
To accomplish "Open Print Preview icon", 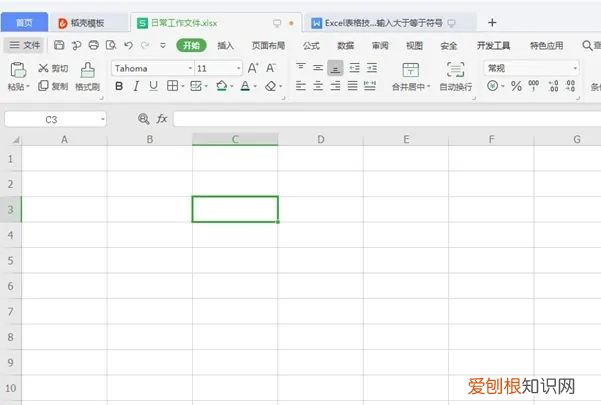I will pos(111,45).
